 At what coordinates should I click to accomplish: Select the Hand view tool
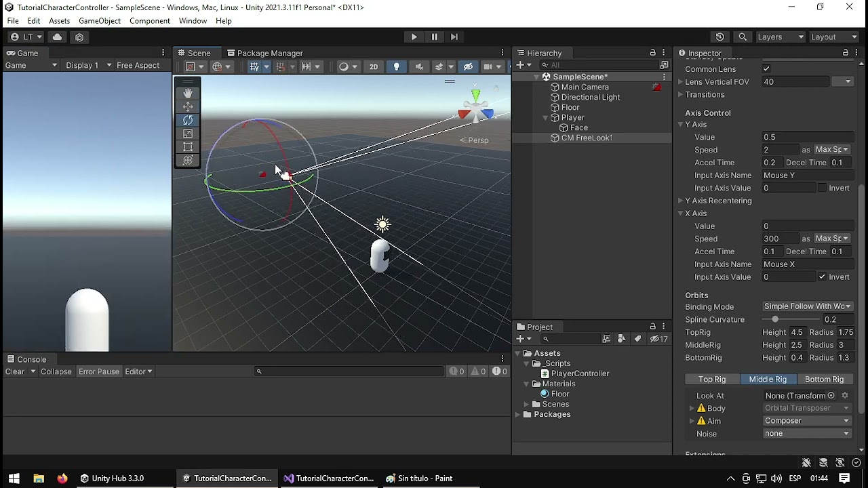click(188, 93)
